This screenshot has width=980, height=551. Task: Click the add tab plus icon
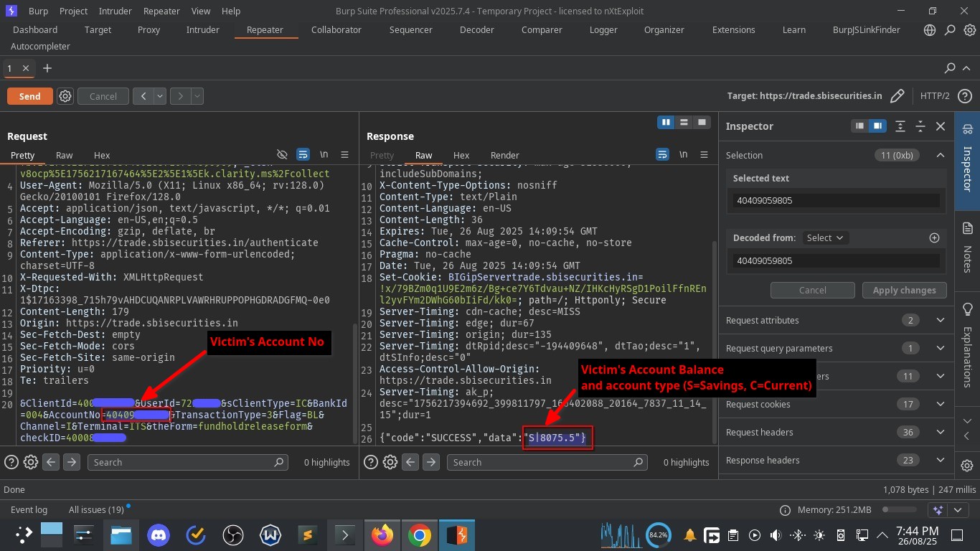47,68
